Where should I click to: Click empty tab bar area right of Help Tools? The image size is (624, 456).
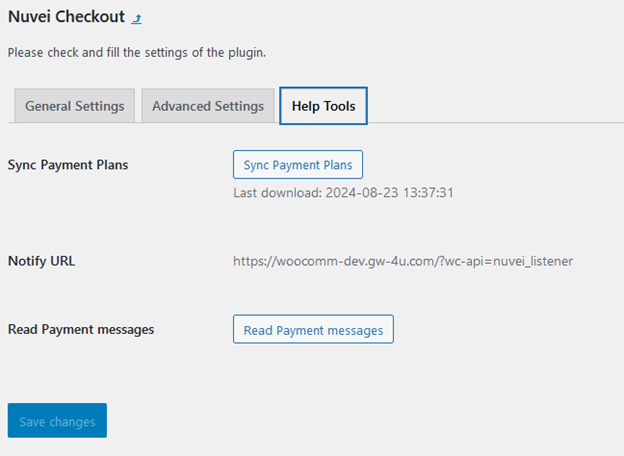pyautogui.click(x=490, y=106)
